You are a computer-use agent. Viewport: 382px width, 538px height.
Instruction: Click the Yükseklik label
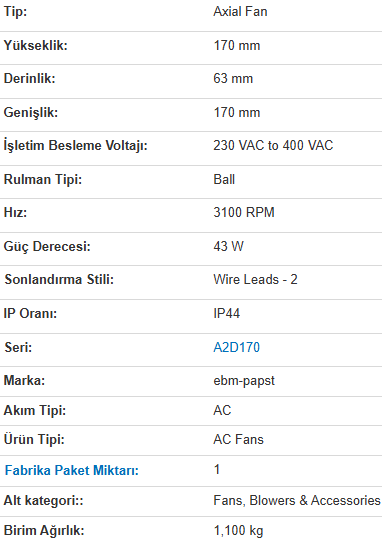pyautogui.click(x=36, y=45)
